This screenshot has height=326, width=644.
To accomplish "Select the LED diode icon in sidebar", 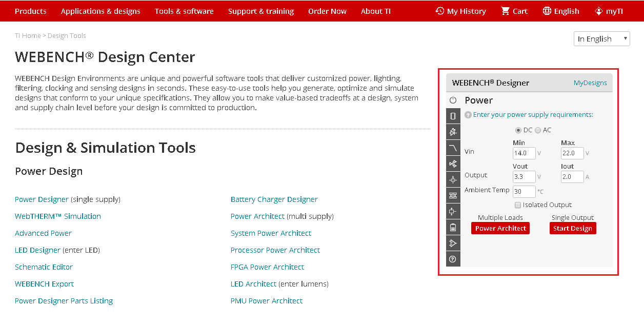I will (x=453, y=132).
